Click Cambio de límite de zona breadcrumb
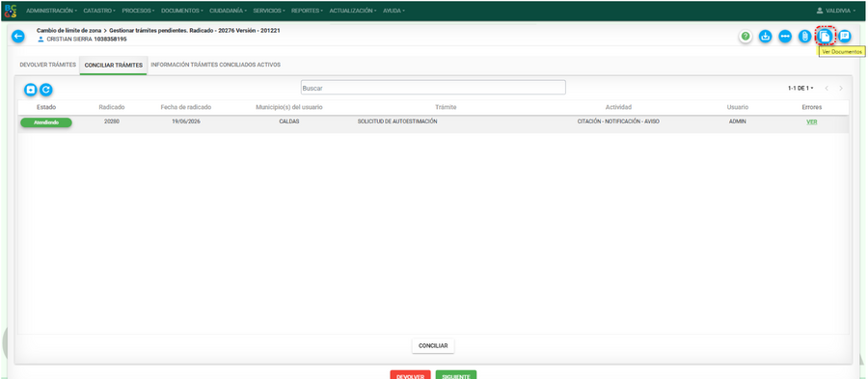This screenshot has height=379, width=868. [69, 31]
